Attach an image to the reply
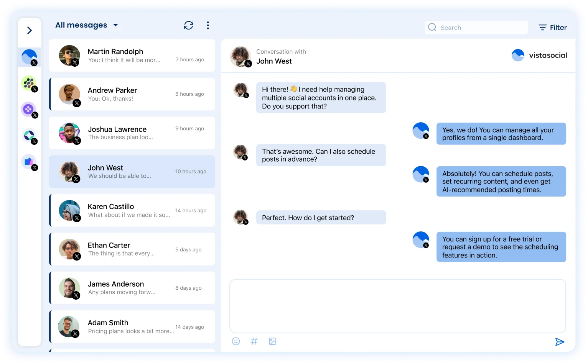The image size is (588, 364). [x=272, y=341]
